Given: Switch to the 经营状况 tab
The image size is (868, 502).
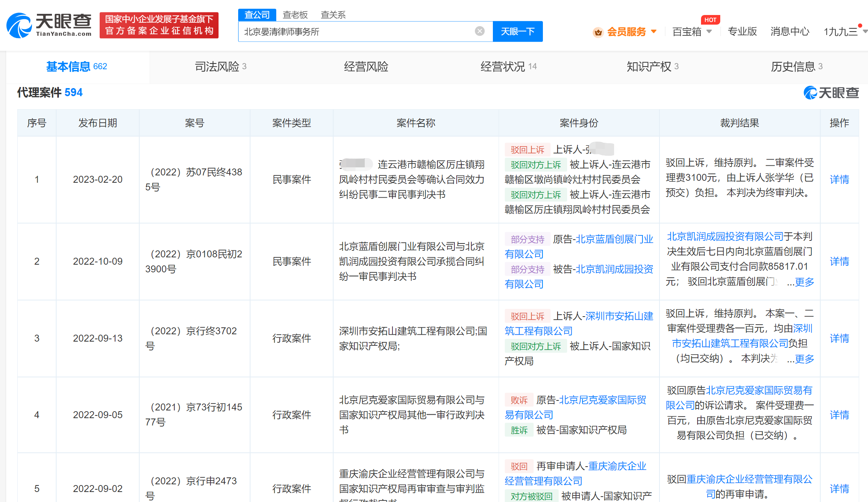Looking at the screenshot, I should (x=509, y=67).
